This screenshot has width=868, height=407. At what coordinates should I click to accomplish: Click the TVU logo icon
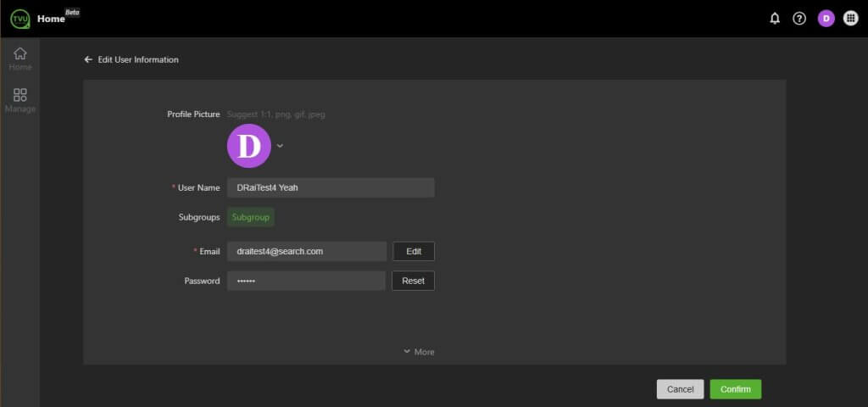pyautogui.click(x=19, y=18)
